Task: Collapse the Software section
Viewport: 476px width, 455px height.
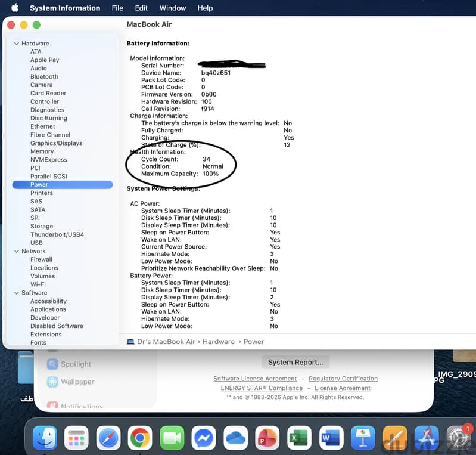Action: pos(17,293)
